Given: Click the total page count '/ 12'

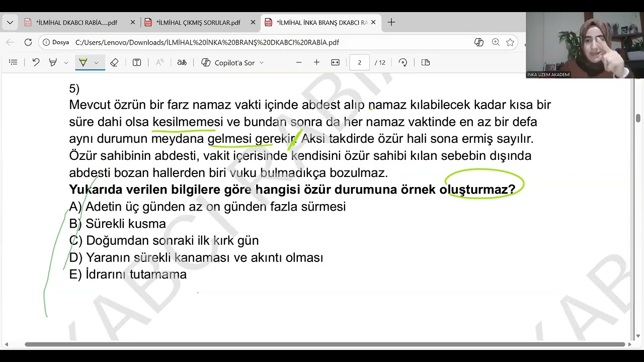Looking at the screenshot, I should [x=380, y=63].
